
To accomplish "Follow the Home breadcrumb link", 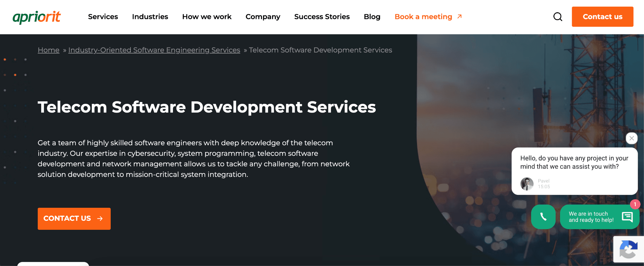I will pyautogui.click(x=48, y=50).
